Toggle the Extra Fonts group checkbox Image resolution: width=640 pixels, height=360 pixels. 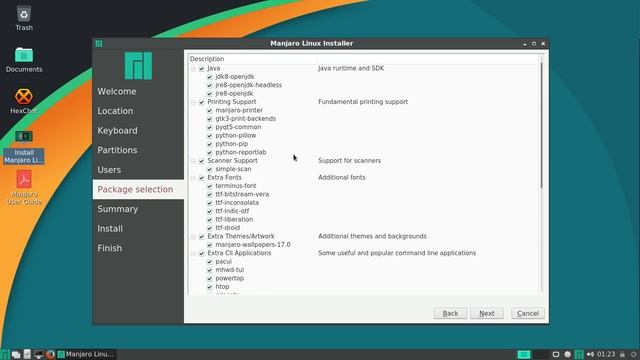pyautogui.click(x=202, y=178)
